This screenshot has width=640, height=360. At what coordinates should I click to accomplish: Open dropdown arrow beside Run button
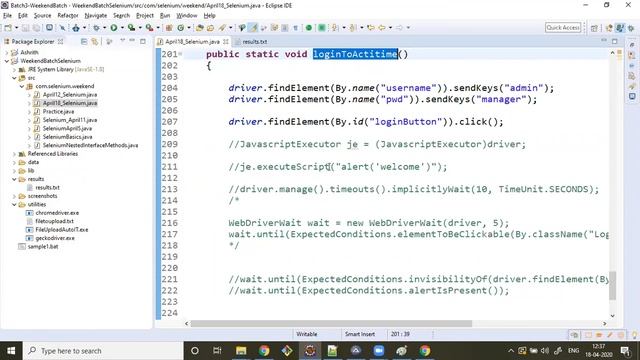[122, 28]
